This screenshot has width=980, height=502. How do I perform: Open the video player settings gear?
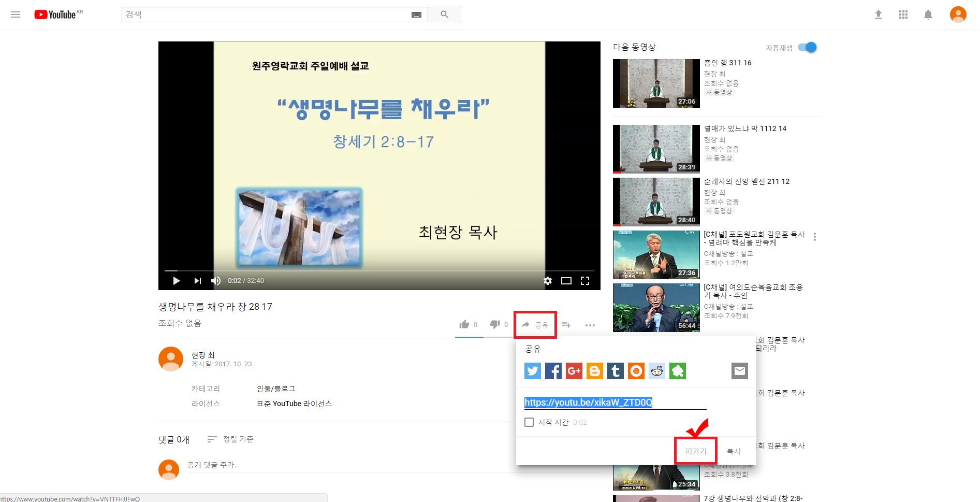click(x=548, y=281)
